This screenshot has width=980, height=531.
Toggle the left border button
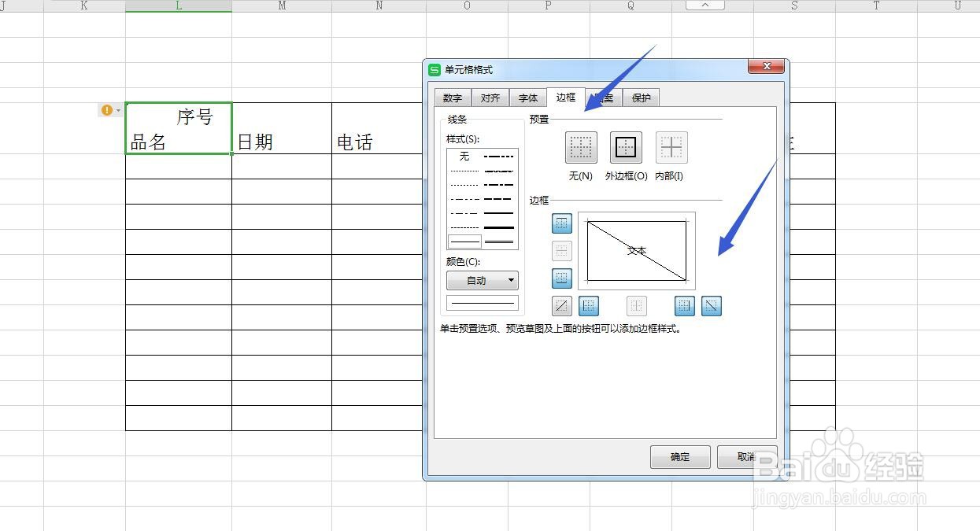point(589,306)
